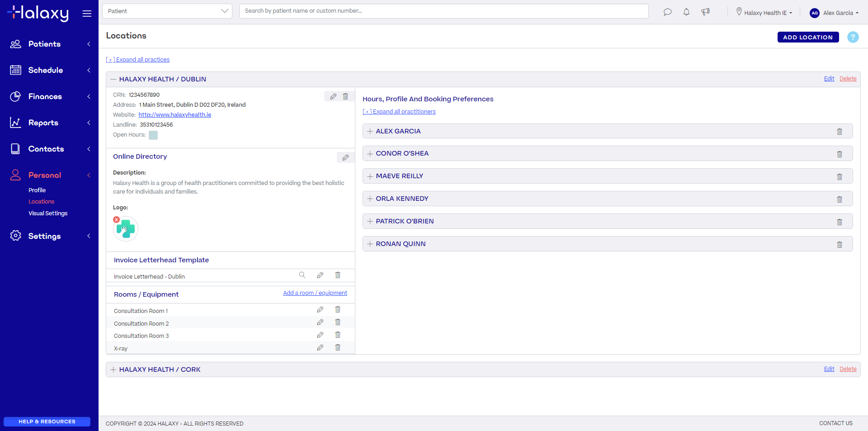Edit Consultation Room 2
The height and width of the screenshot is (431, 868).
tap(320, 322)
